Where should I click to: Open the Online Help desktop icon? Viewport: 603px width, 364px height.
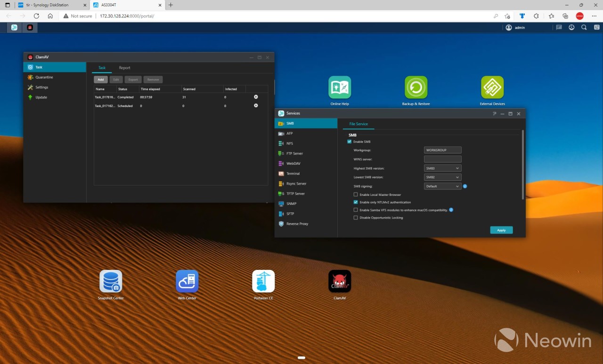[340, 88]
